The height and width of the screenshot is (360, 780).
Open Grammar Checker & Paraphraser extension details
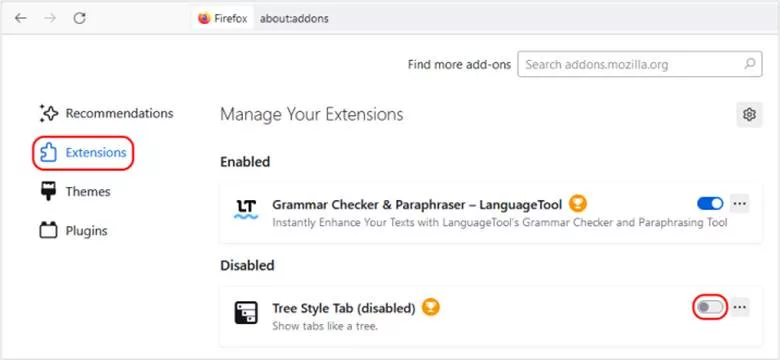(417, 204)
